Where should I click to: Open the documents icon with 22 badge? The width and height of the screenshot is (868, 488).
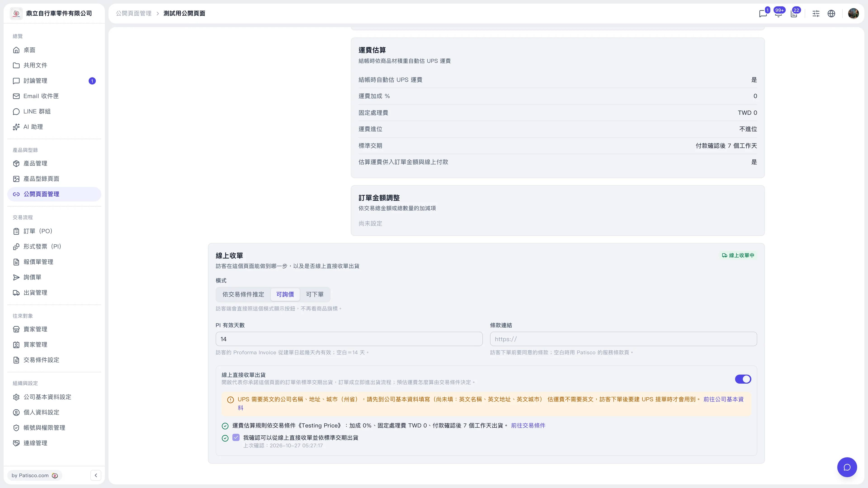tap(794, 14)
